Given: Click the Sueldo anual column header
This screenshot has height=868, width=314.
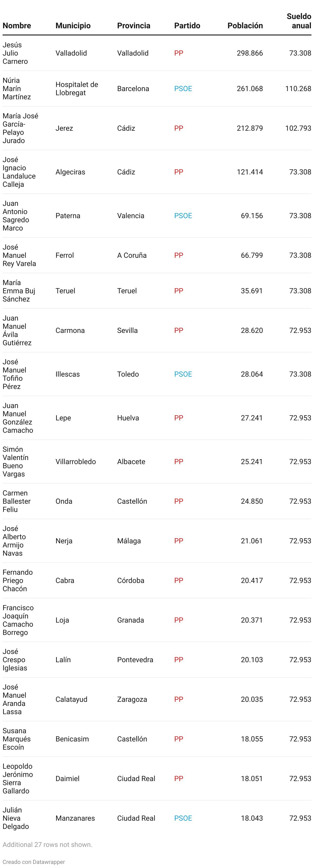Looking at the screenshot, I should tap(299, 21).
